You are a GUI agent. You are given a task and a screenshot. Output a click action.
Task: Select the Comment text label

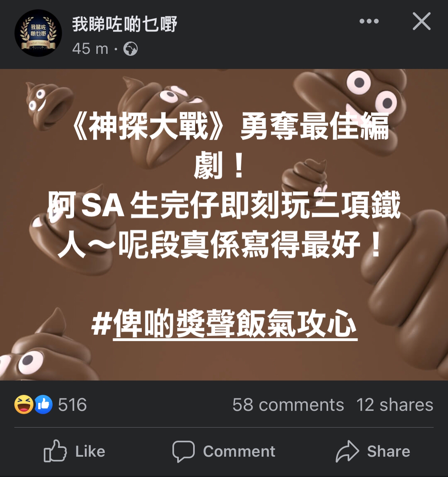[x=239, y=451]
